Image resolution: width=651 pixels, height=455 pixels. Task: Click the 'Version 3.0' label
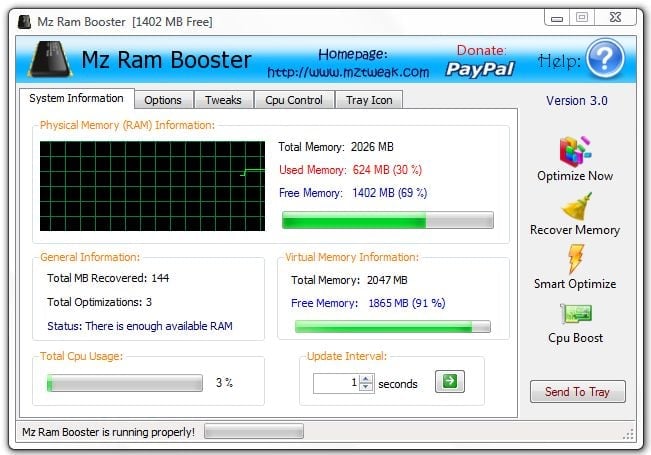point(577,100)
